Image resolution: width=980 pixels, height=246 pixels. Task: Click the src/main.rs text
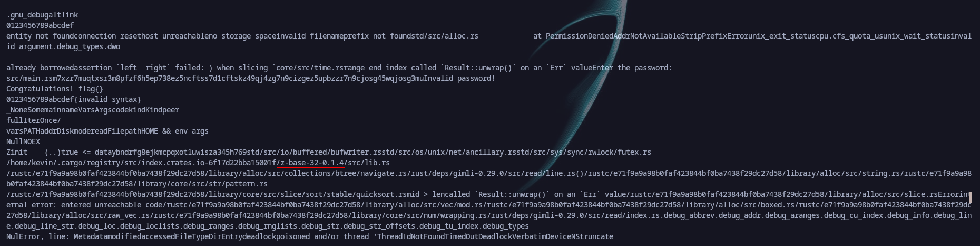30,78
